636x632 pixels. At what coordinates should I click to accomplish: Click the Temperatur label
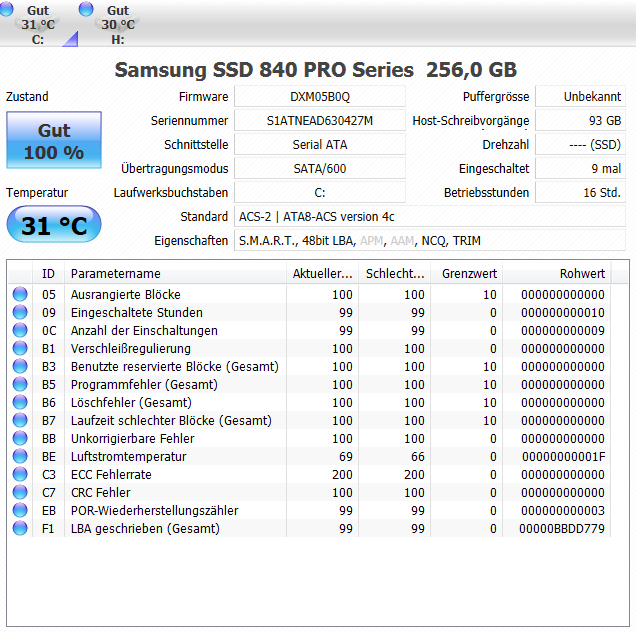pos(37,193)
